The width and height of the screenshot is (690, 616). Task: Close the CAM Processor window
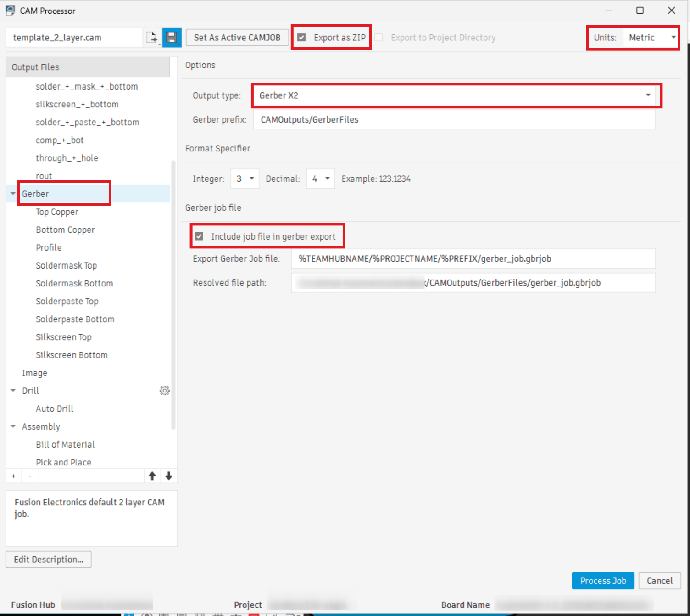click(672, 10)
